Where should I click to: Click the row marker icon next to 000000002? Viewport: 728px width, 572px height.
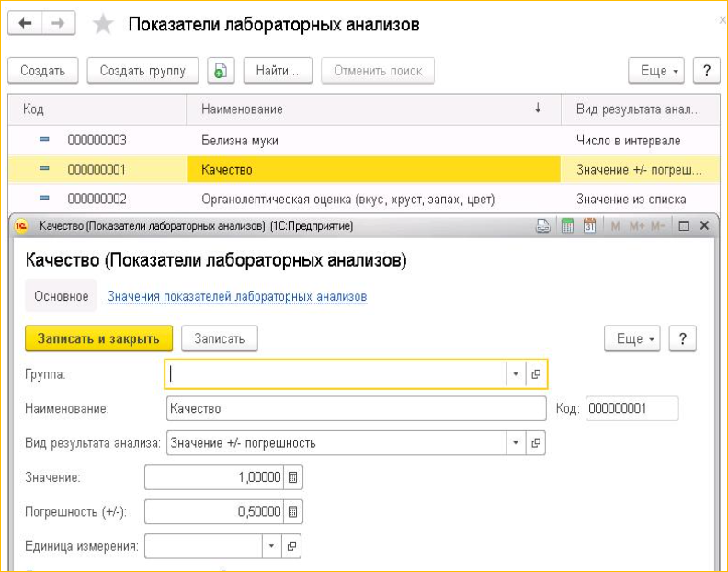click(x=44, y=198)
